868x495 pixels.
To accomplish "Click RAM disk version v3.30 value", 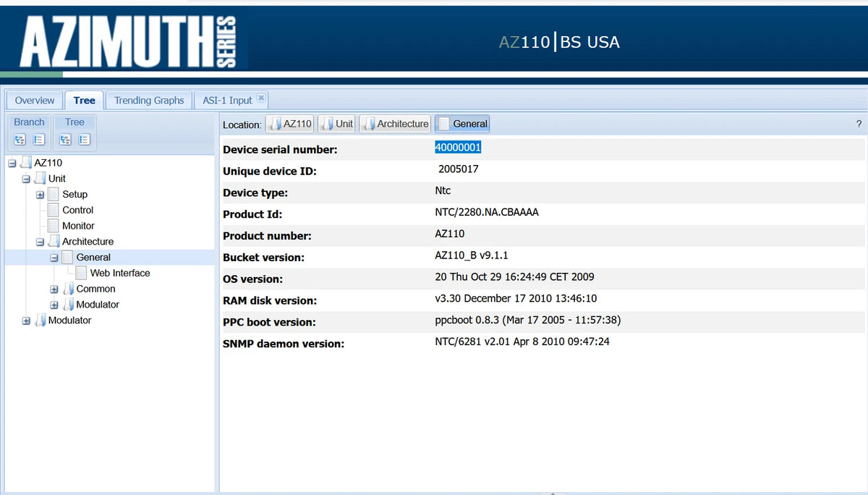I will [516, 298].
